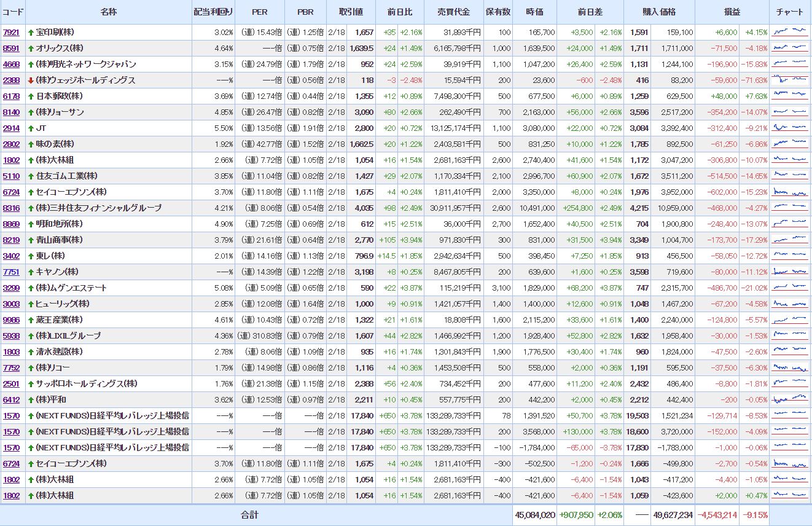
Task: Open the mini chart in the 清水建設(株) row
Action: click(790, 351)
